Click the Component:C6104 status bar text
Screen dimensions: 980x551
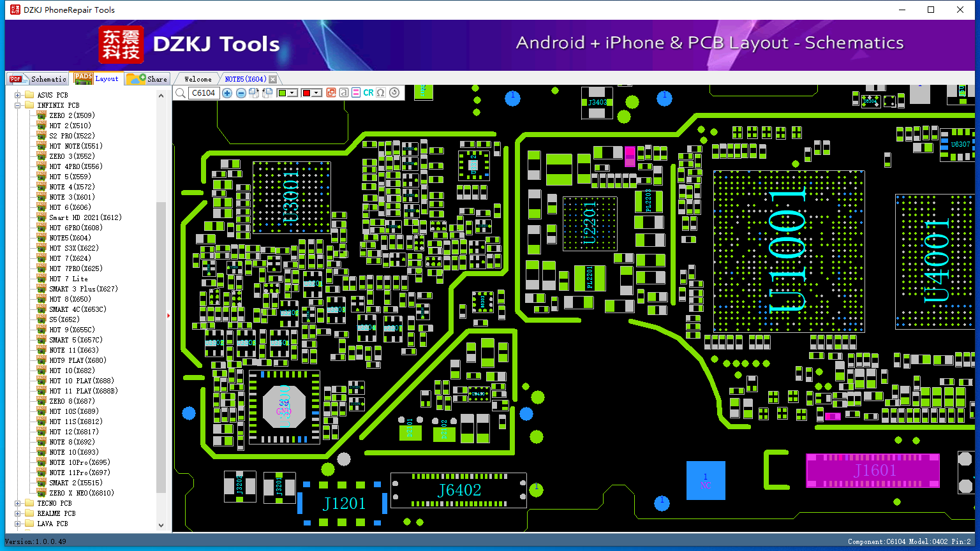click(877, 541)
